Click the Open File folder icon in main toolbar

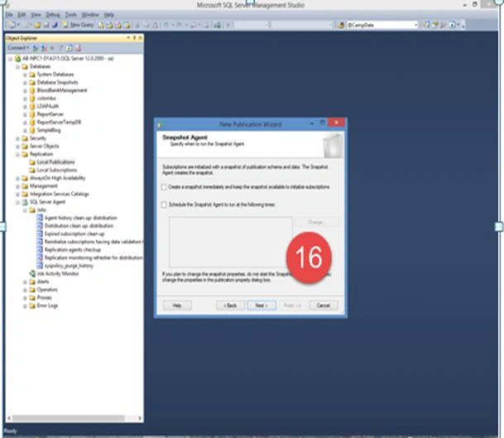pos(36,25)
